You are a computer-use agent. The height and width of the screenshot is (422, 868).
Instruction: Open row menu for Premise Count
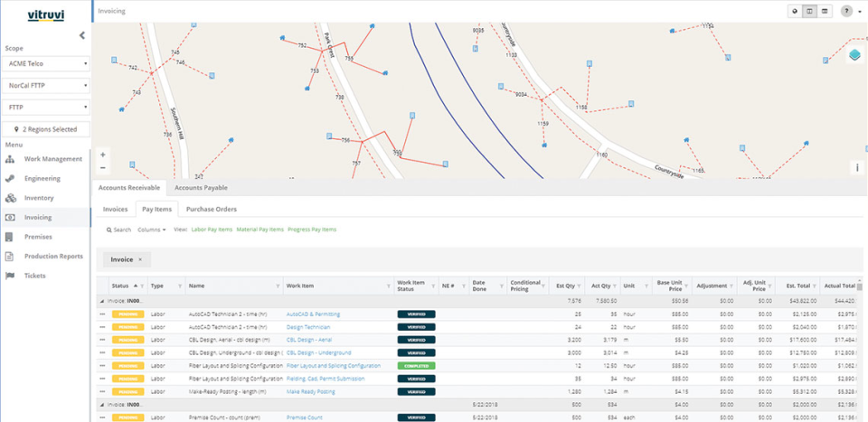click(102, 417)
